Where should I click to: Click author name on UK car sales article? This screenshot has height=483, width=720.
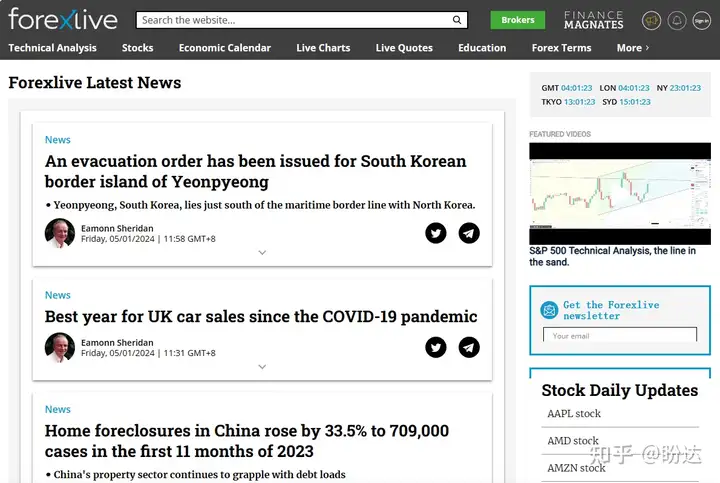point(117,343)
